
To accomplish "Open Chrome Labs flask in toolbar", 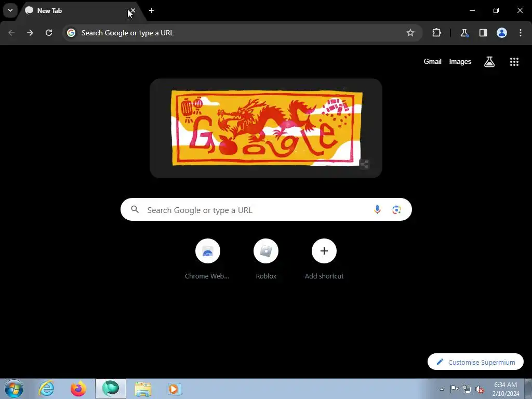I will pos(464,33).
